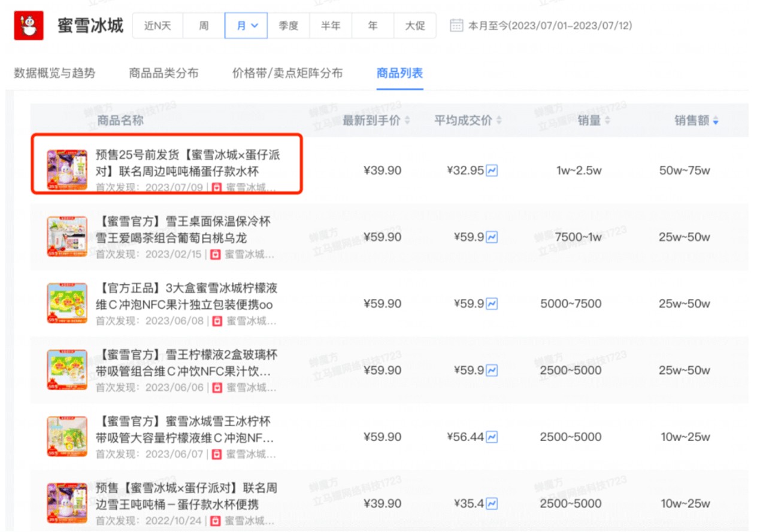The height and width of the screenshot is (532, 760).
Task: Click the shop icon after 首次发现 2022/10/24
Action: (217, 521)
